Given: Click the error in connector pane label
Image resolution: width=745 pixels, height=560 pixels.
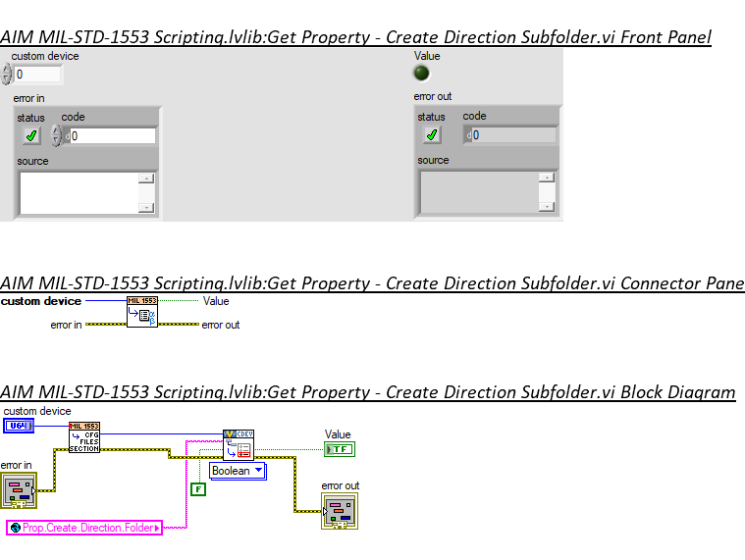Looking at the screenshot, I should pos(66,325).
